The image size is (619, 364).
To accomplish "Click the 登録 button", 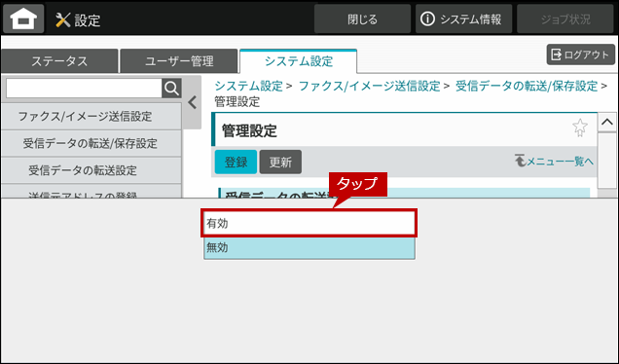I will click(236, 162).
